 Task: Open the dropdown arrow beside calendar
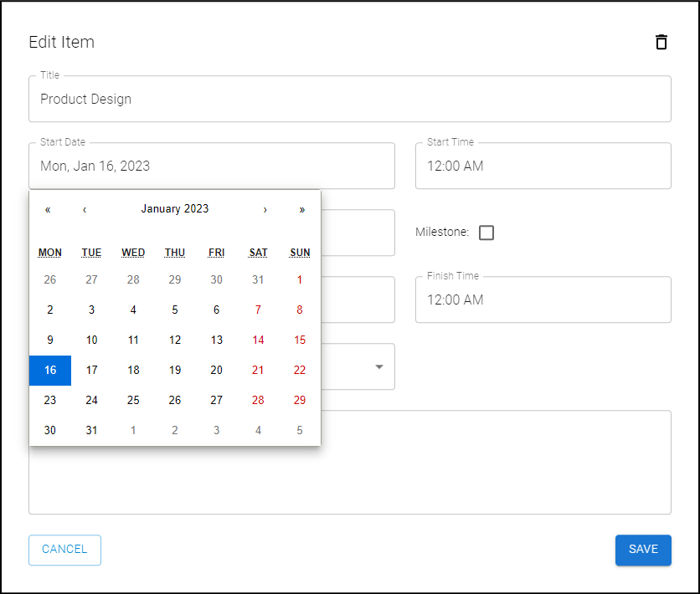pyautogui.click(x=379, y=366)
